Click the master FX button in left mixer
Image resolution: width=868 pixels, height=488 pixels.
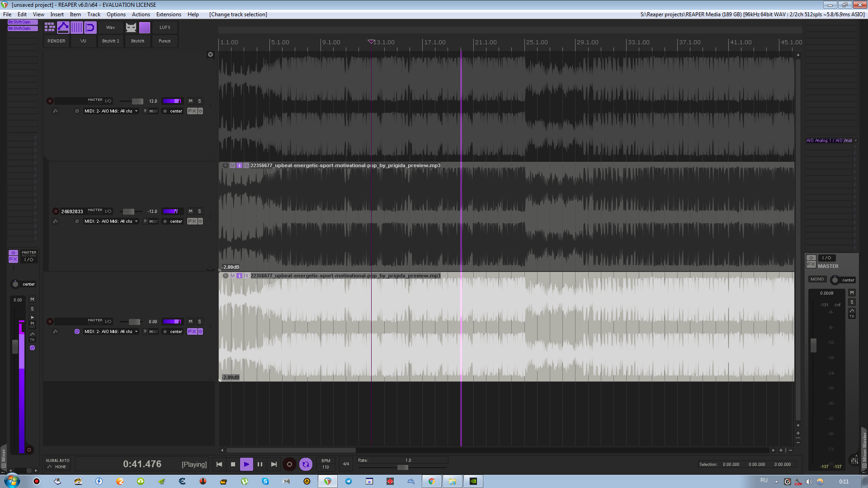pos(13,259)
